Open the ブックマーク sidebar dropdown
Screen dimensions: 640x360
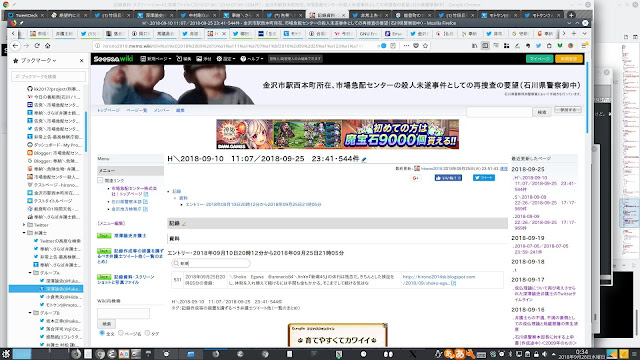38,60
